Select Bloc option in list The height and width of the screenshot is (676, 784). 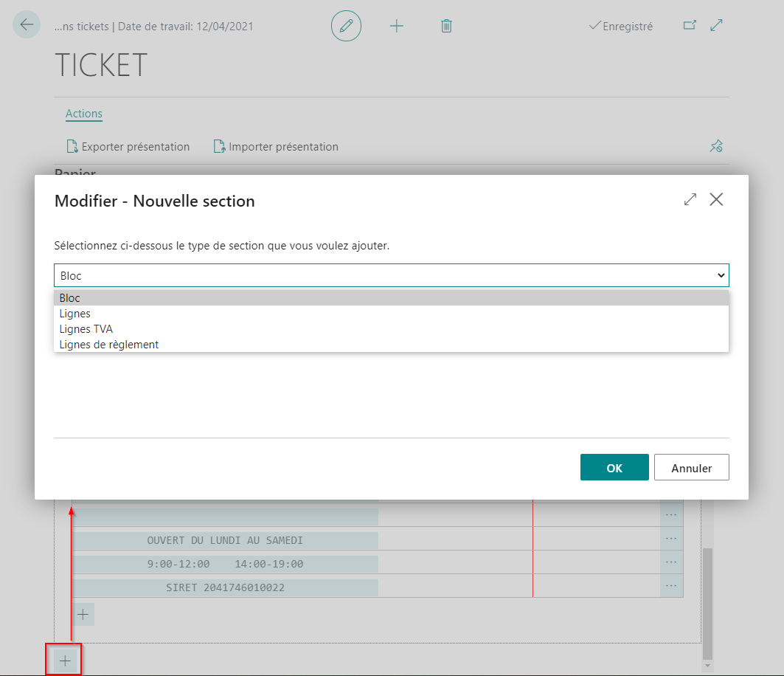point(392,297)
